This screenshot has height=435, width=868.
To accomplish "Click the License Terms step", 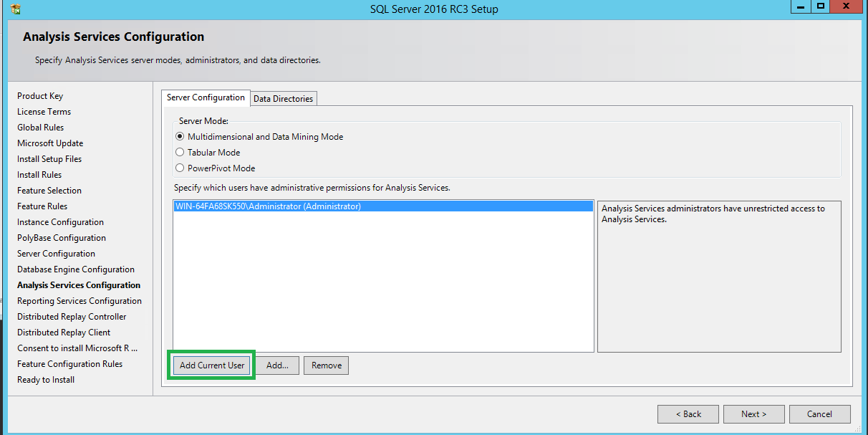I will pos(44,112).
